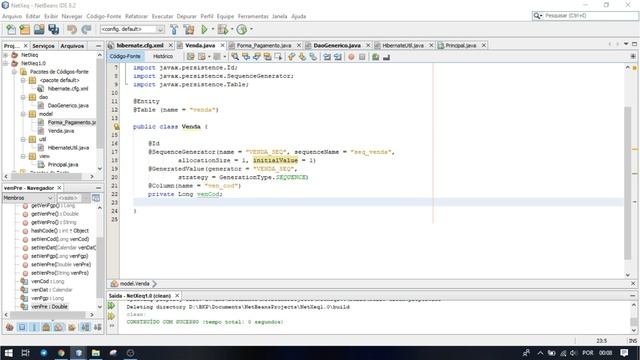The width and height of the screenshot is (640, 360).
Task: Click Toggle Bookmark editor icon
Action: tap(313, 57)
